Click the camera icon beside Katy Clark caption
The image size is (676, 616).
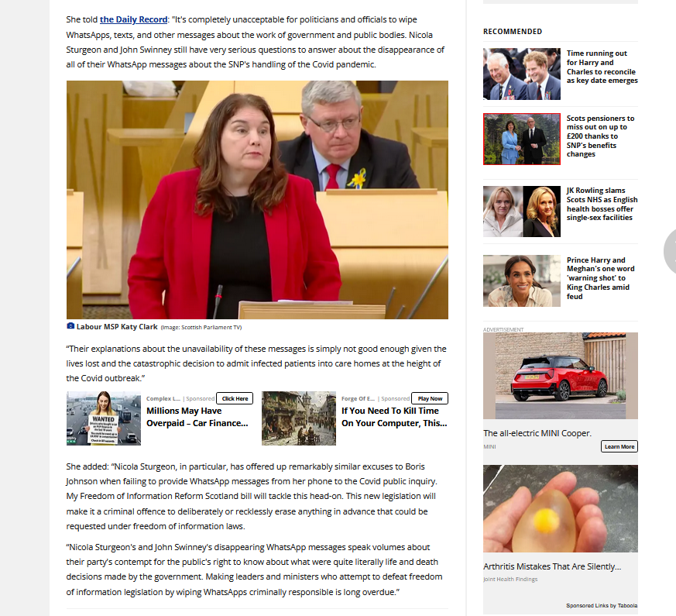pos(70,326)
